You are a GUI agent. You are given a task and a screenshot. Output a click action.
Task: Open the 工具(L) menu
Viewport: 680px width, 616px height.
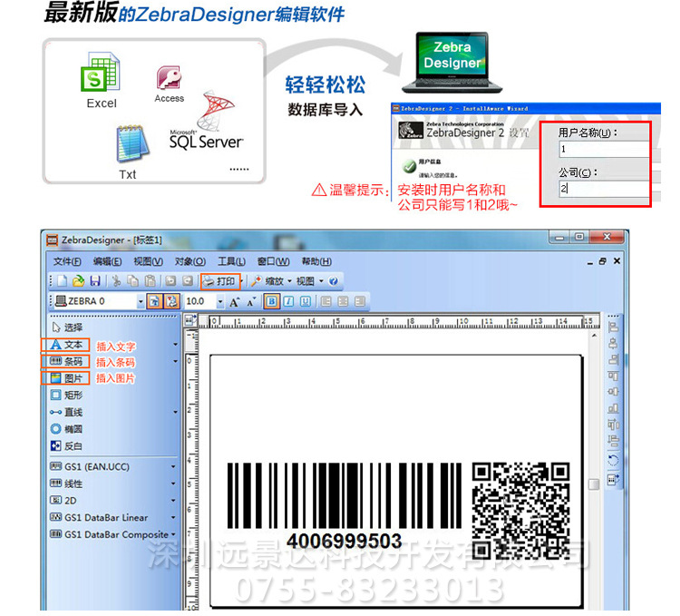(231, 261)
